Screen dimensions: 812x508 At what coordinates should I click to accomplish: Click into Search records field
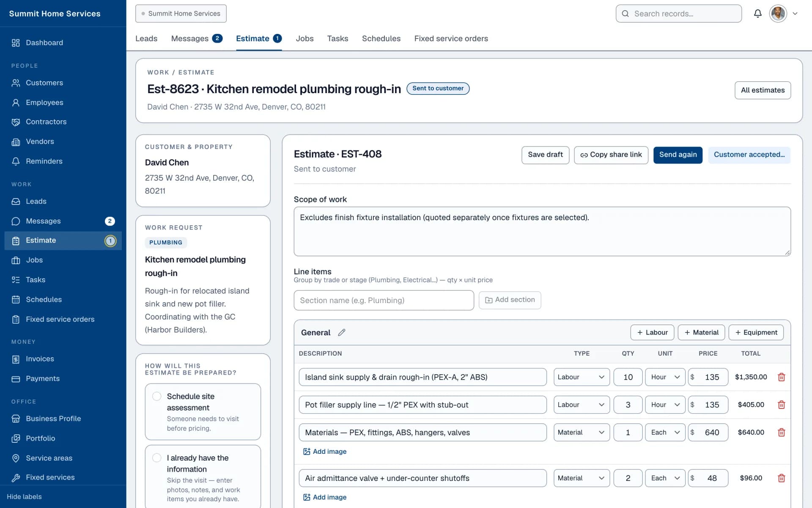(x=678, y=14)
